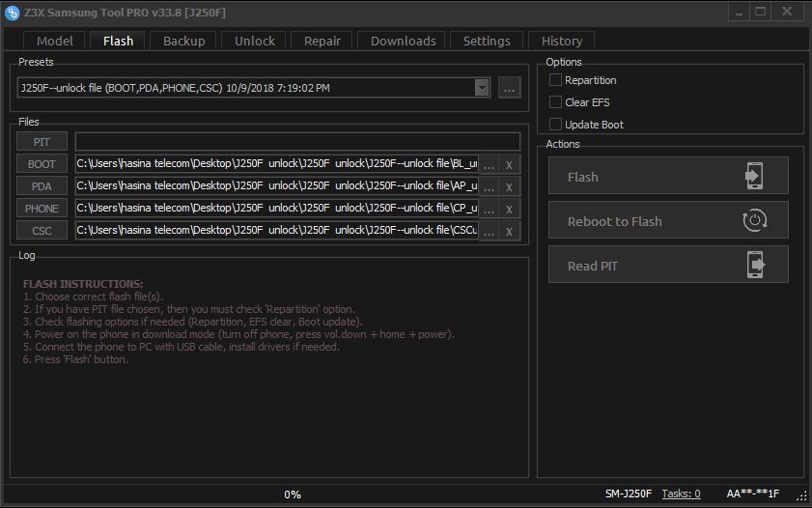Click the Reboot to Flash button
This screenshot has width=812, height=508.
pos(668,220)
